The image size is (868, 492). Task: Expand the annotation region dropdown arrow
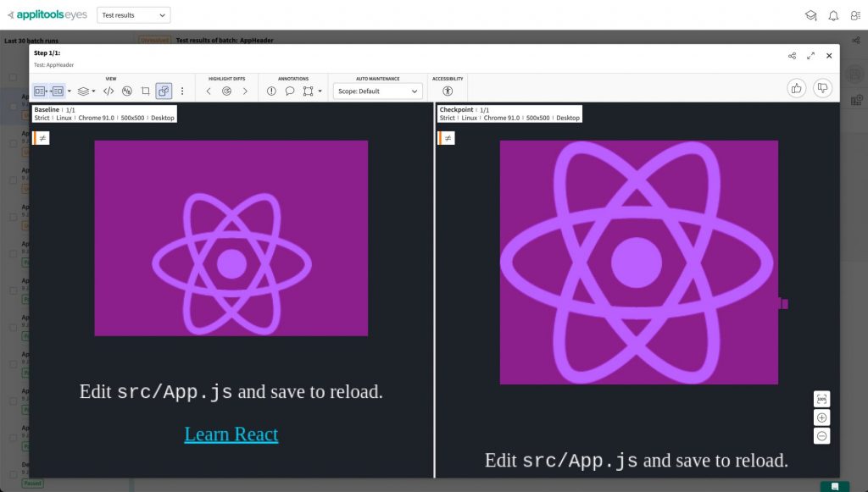pos(320,91)
